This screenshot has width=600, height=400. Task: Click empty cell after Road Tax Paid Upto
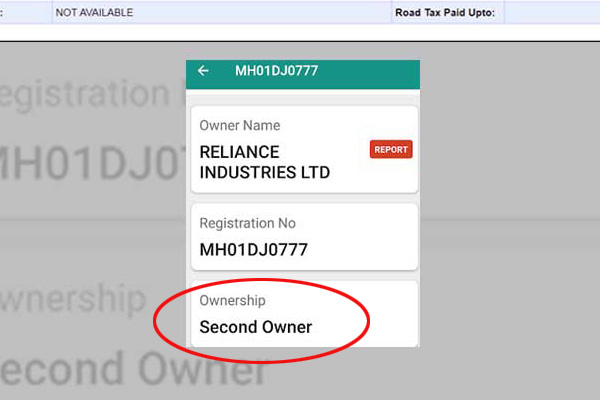pyautogui.click(x=550, y=12)
